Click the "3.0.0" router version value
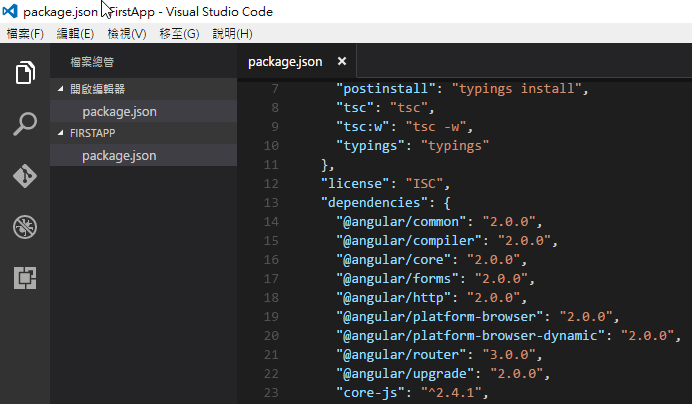Image resolution: width=692 pixels, height=404 pixels. coord(509,355)
